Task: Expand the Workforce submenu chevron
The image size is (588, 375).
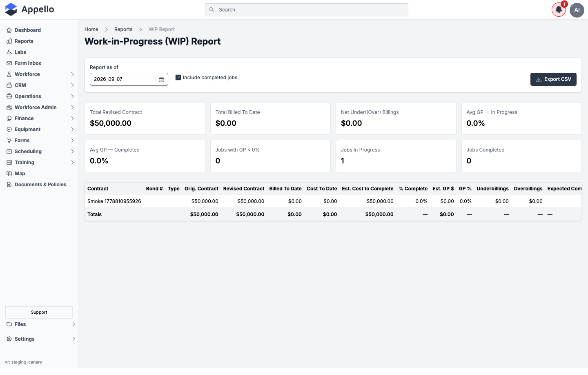Action: pyautogui.click(x=72, y=74)
